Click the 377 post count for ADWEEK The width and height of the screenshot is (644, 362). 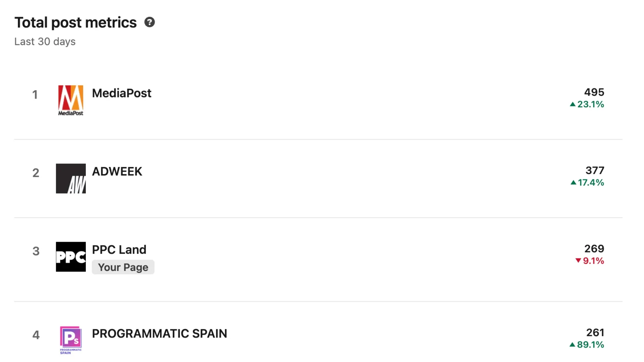tap(594, 170)
